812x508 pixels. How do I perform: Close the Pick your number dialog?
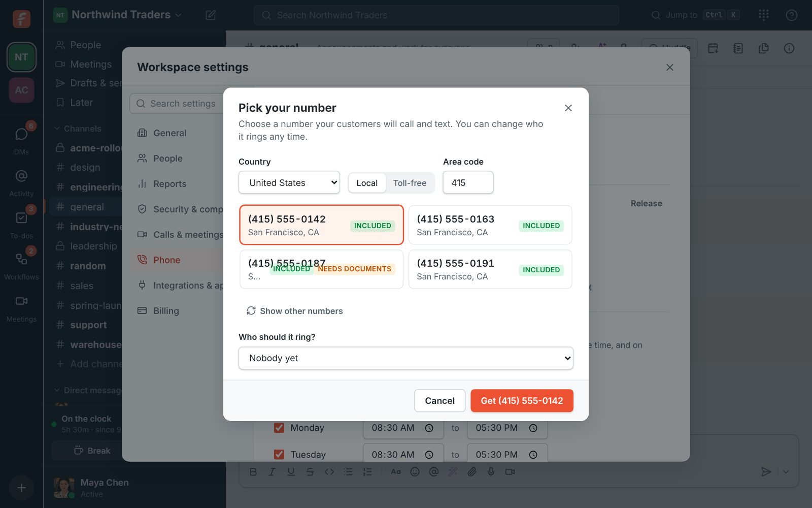click(568, 108)
